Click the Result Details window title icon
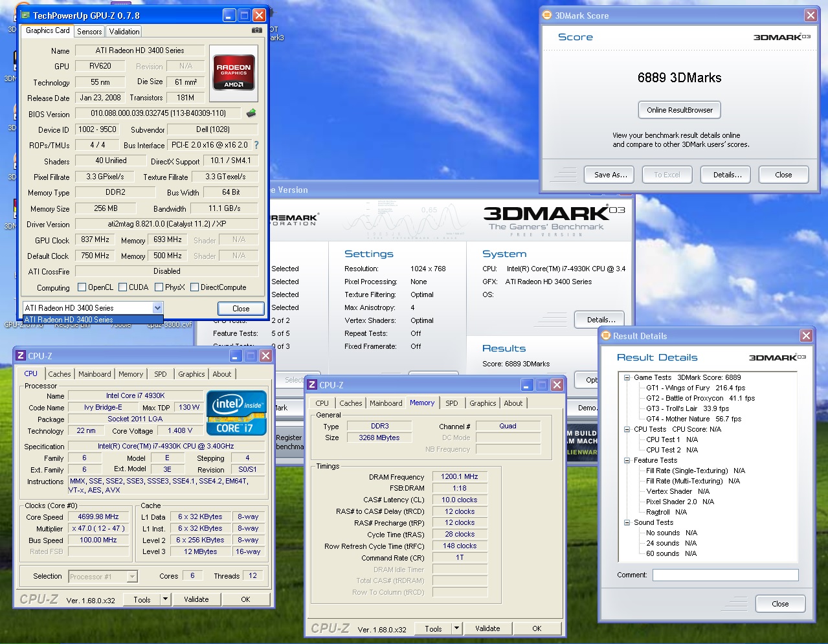828x644 pixels. tap(606, 335)
